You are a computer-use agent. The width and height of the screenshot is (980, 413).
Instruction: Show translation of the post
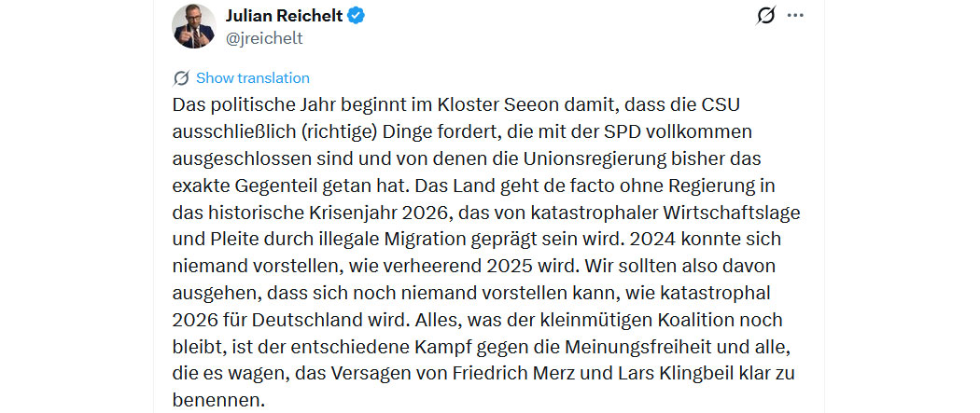tap(252, 78)
